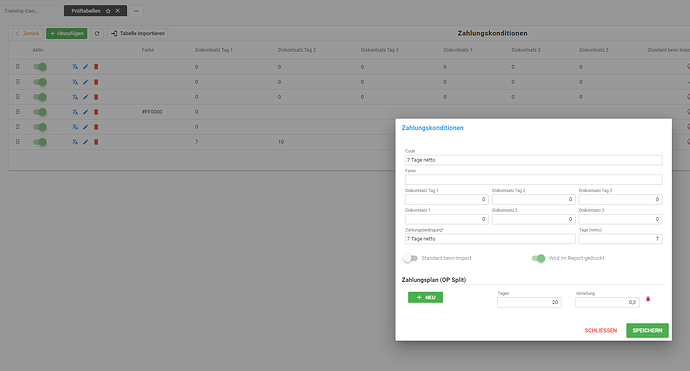Disable the Aktiv toggle in the first row

pyautogui.click(x=40, y=67)
